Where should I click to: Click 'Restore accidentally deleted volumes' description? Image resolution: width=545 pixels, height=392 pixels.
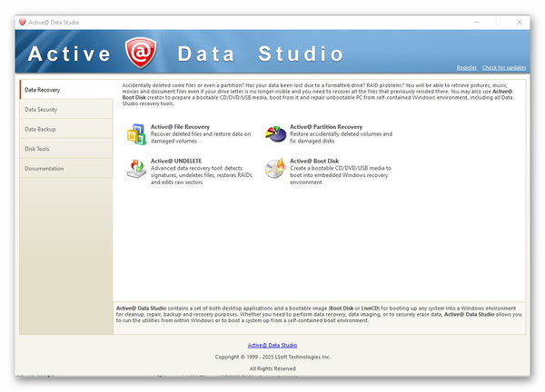[341, 138]
